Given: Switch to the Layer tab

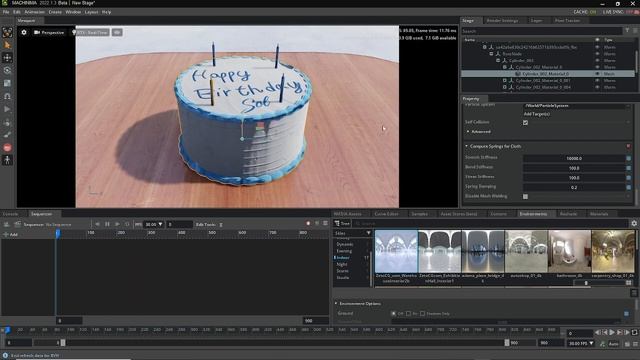Looking at the screenshot, I should [x=536, y=20].
